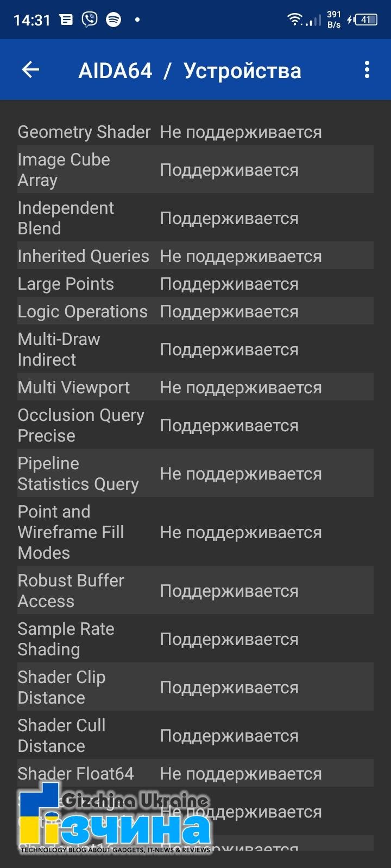Select the Image Cube Array row

(x=195, y=170)
